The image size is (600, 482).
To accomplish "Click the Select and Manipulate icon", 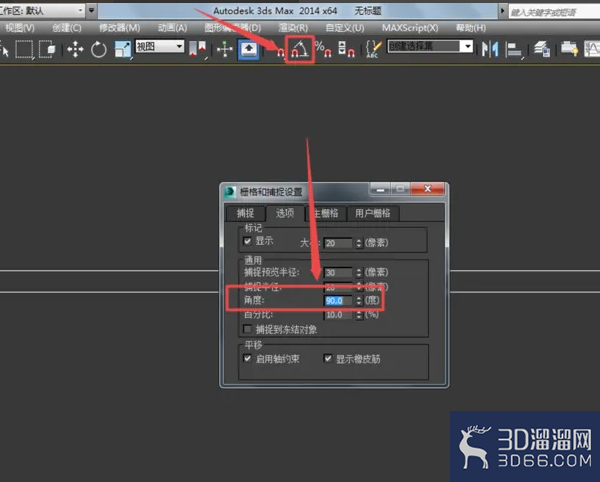I will click(225, 49).
